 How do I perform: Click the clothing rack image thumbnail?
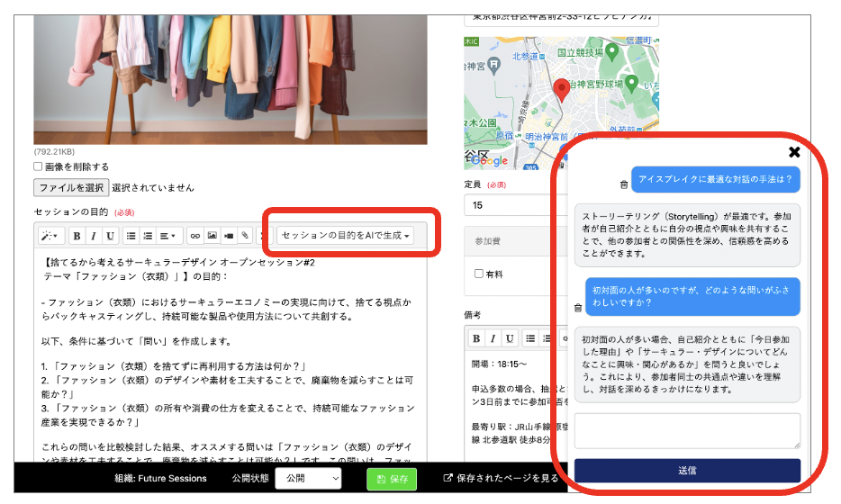pos(231,79)
